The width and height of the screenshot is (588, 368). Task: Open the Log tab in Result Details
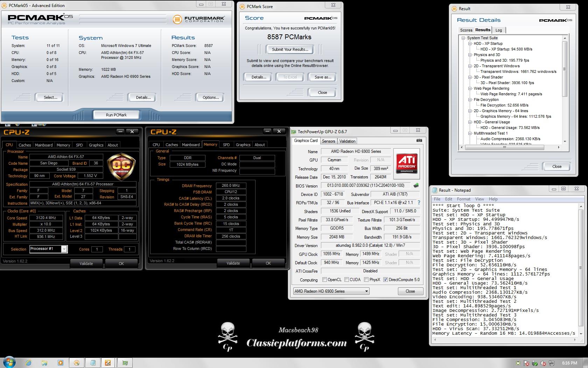499,30
